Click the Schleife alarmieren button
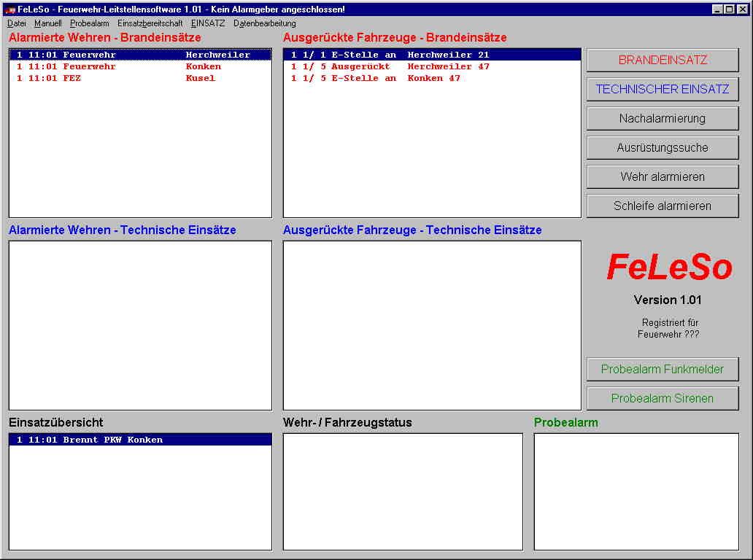 tap(663, 206)
